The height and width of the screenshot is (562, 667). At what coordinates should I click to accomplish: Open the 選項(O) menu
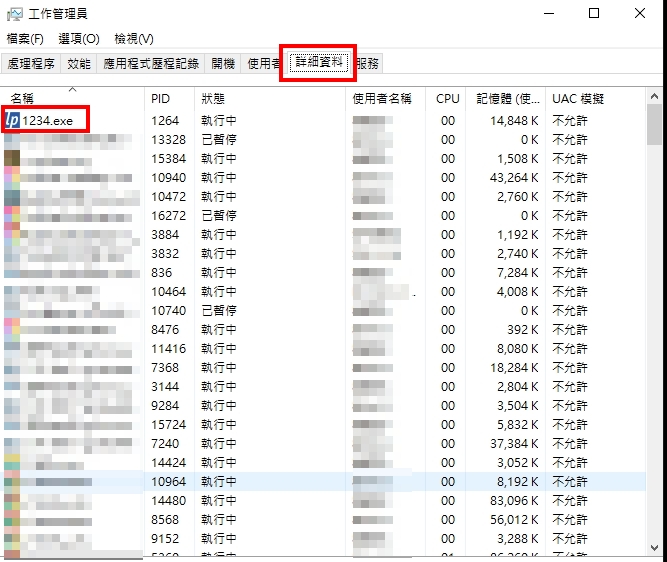79,39
